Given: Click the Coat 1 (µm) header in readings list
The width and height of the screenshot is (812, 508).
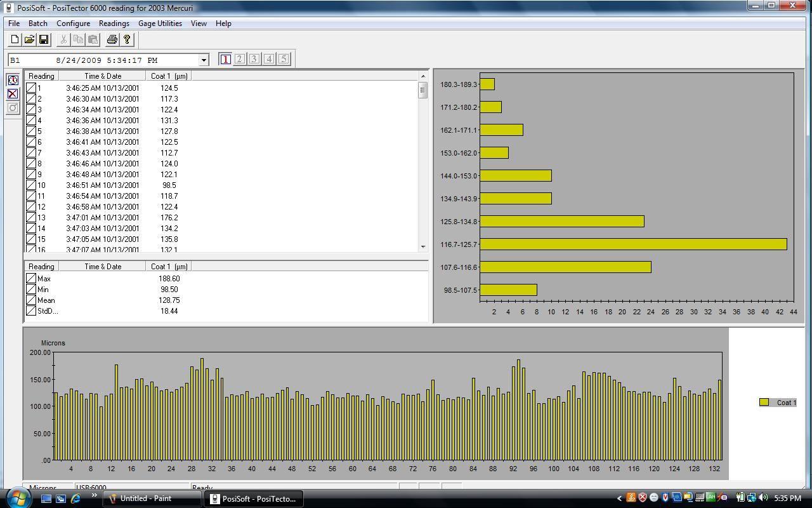Looking at the screenshot, I should point(169,76).
